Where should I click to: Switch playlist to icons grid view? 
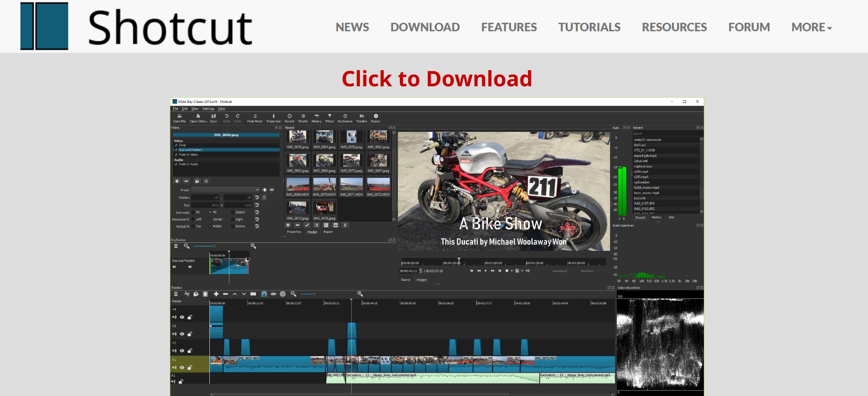tap(326, 225)
